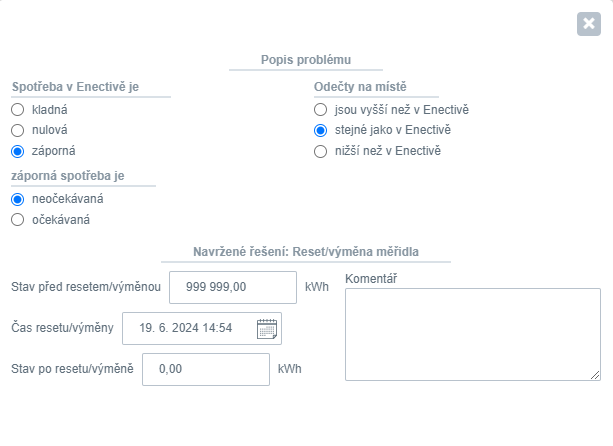Screen dimensions: 613x446
Task: Click the 'Stav po resetu/výměně' field
Action: 205,369
